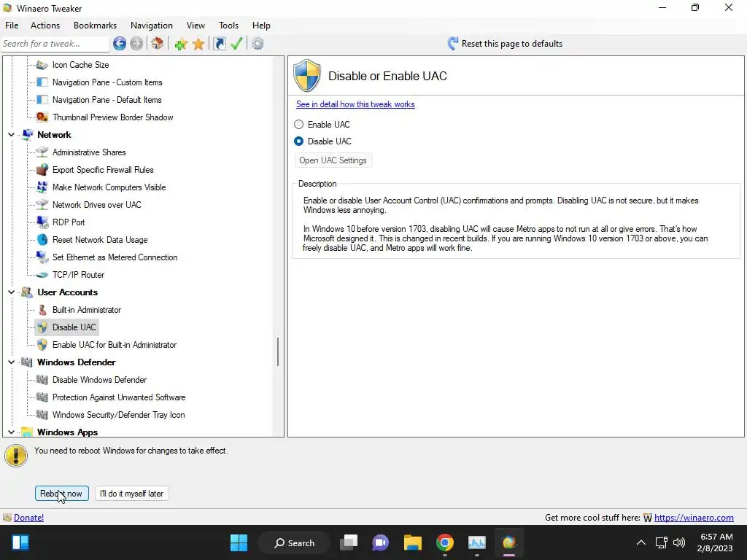Select Set Ethernet as Metered Connection item
Image resolution: width=747 pixels, height=560 pixels.
[115, 257]
